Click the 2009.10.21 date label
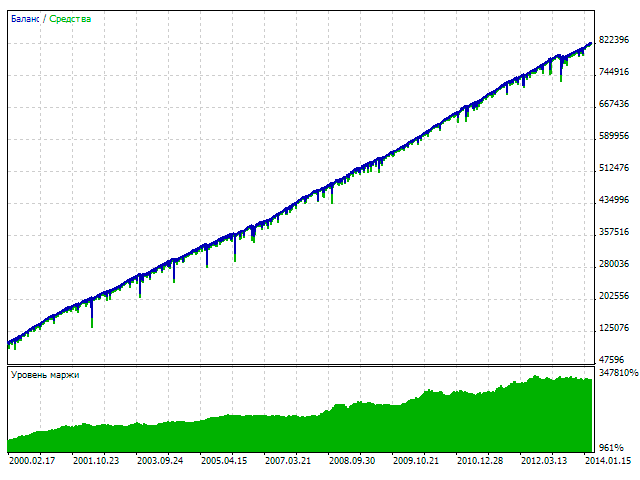The width and height of the screenshot is (640, 480). 416,461
